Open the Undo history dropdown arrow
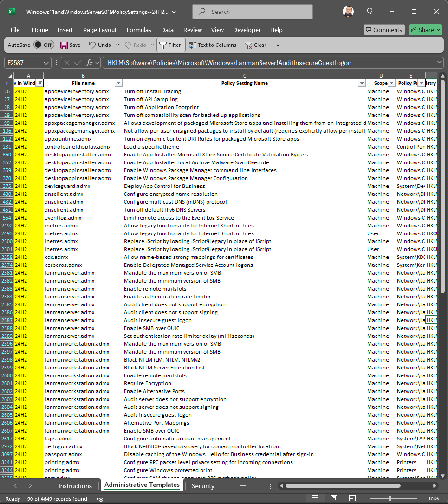 (x=118, y=45)
